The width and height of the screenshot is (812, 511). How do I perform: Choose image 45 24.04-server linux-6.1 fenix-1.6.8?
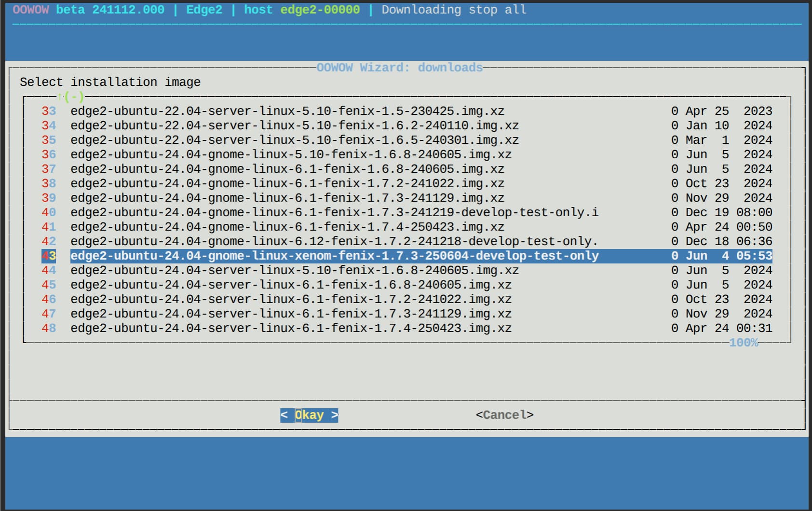click(x=407, y=285)
